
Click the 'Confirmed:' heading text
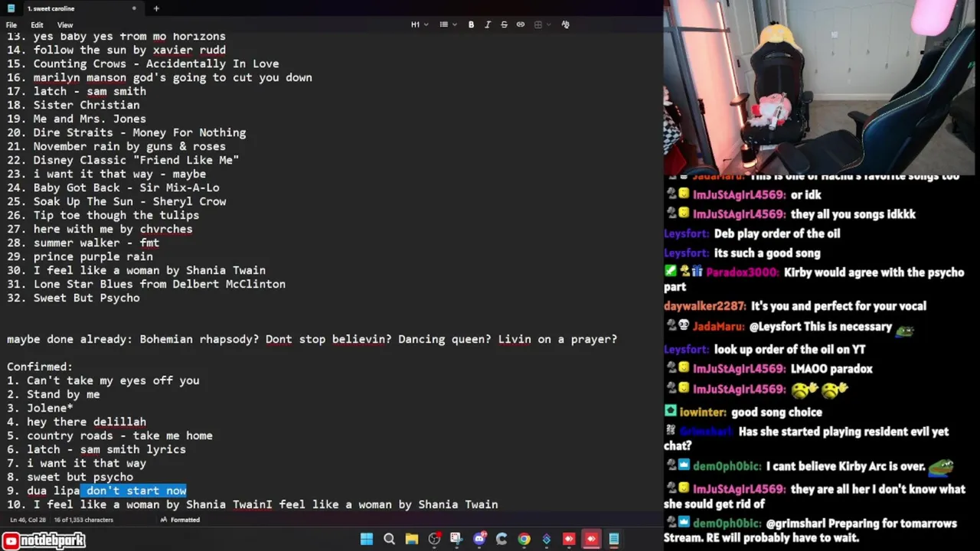tap(40, 367)
